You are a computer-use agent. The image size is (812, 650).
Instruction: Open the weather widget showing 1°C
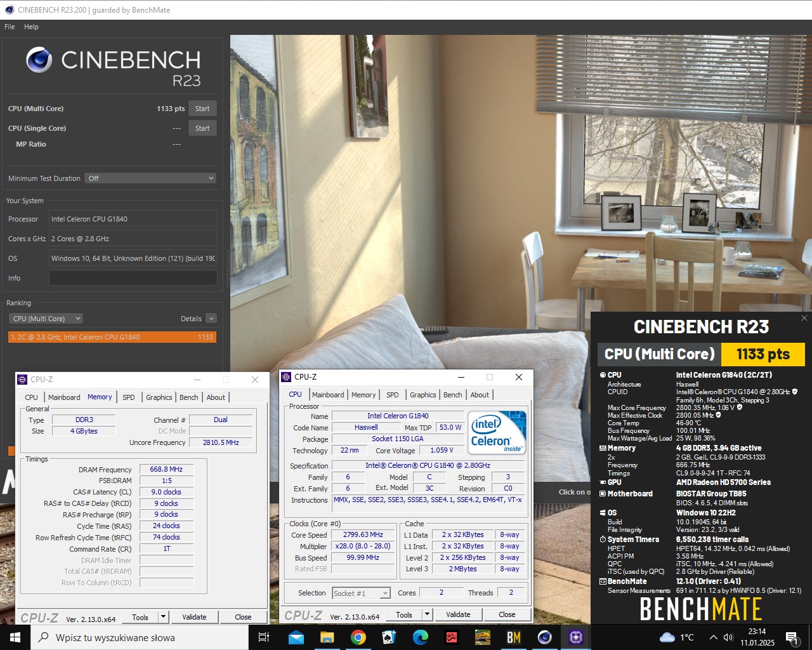pyautogui.click(x=678, y=637)
